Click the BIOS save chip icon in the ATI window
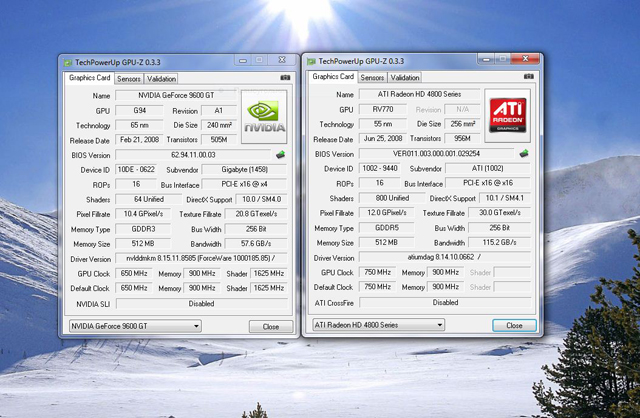This screenshot has width=640, height=418. (523, 154)
